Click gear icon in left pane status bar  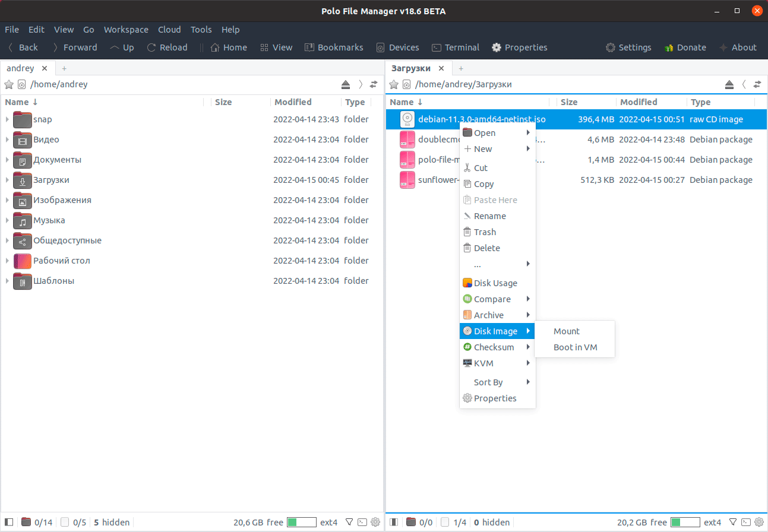click(x=375, y=522)
